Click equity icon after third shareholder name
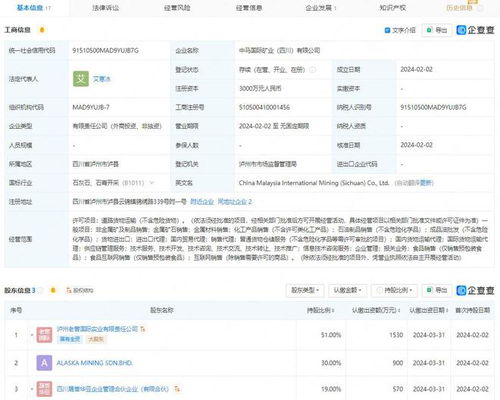 click(x=177, y=389)
